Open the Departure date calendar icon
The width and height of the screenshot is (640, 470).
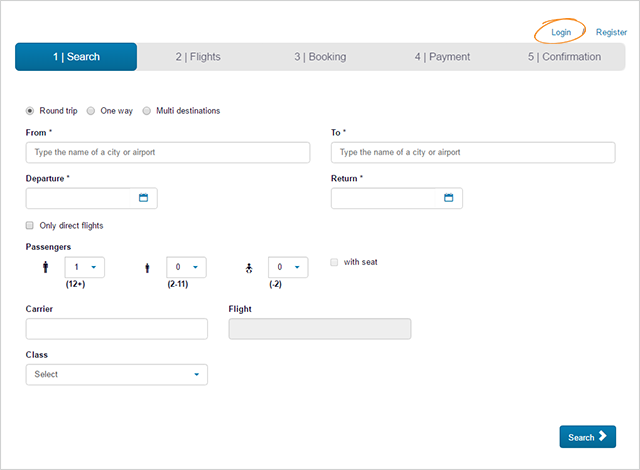(143, 198)
